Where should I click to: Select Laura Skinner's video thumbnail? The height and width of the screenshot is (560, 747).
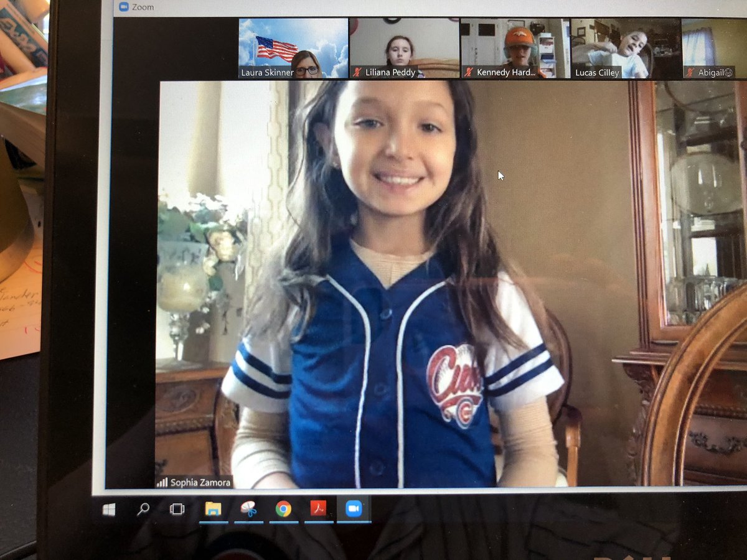coord(293,48)
